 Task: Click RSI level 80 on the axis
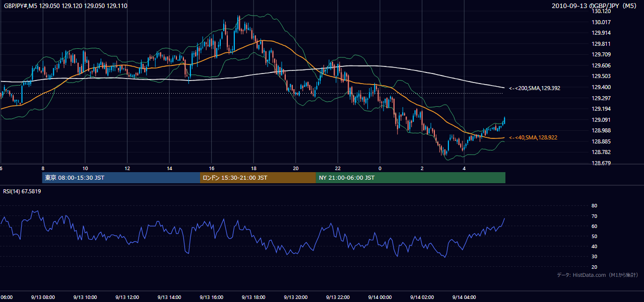coord(594,206)
